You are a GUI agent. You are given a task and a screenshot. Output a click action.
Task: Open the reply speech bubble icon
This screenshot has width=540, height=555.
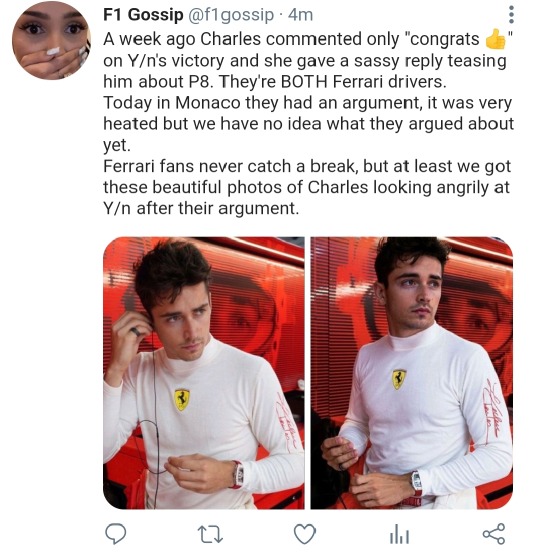coord(116,534)
